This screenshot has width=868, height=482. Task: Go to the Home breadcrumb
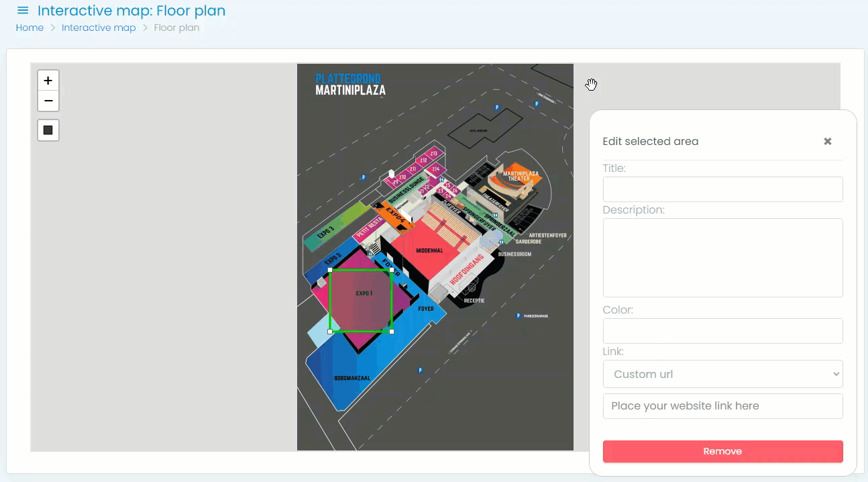(x=30, y=28)
